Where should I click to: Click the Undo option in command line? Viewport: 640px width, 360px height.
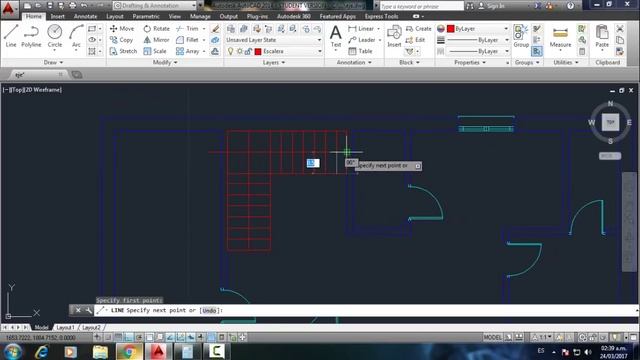point(209,311)
